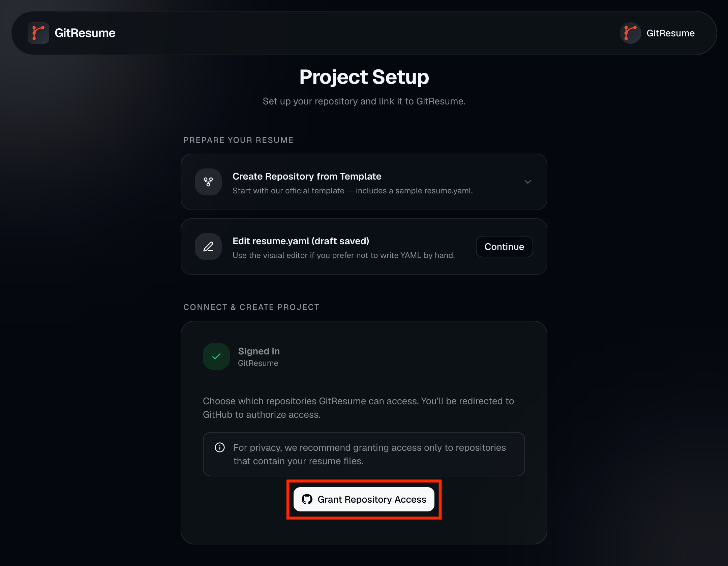The width and height of the screenshot is (728, 566).
Task: Click the 'Choose which repositories' paragraph
Action: (x=358, y=408)
